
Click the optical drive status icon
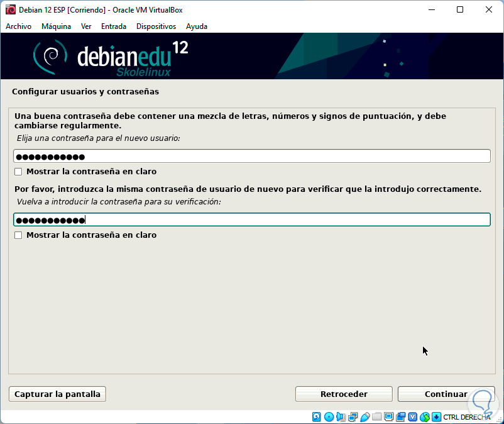(x=329, y=417)
